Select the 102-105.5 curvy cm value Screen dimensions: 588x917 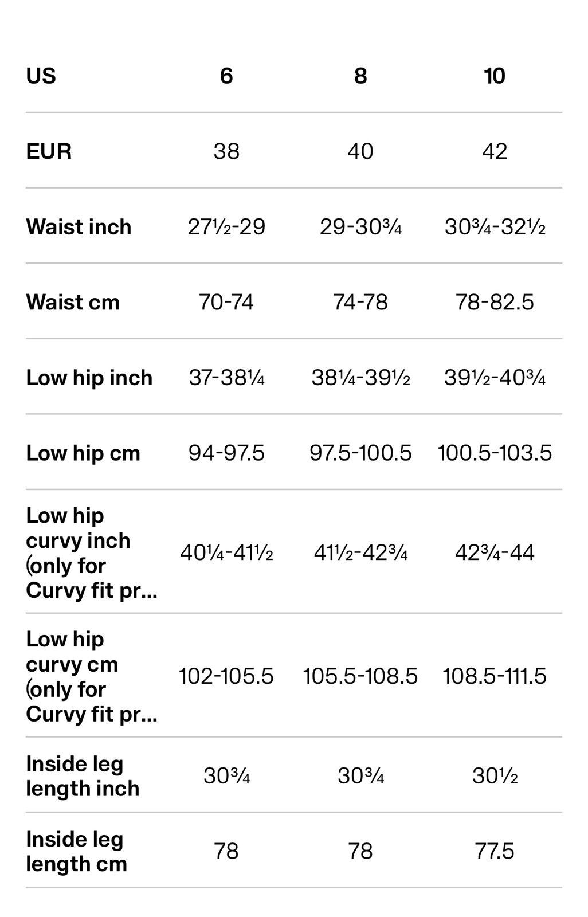point(226,677)
